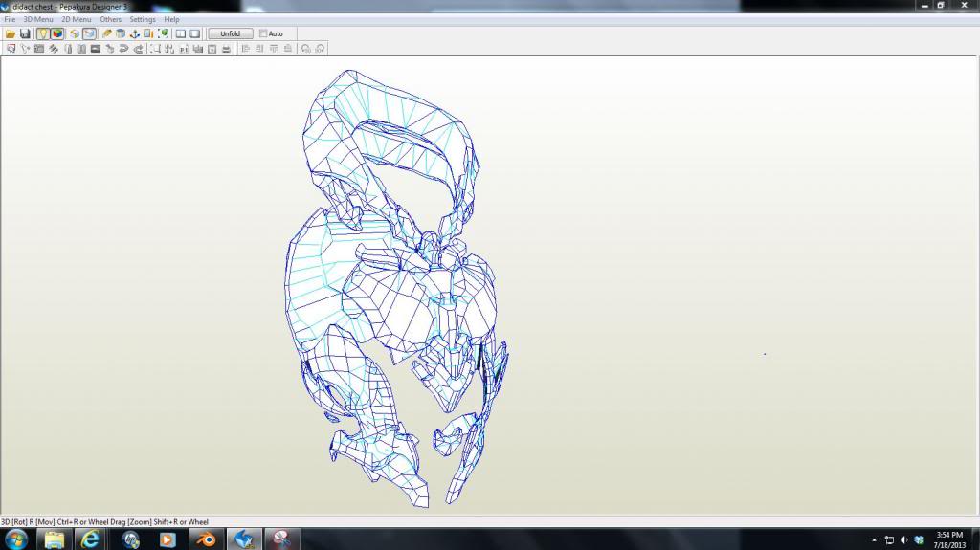This screenshot has width=980, height=550.
Task: Click the lamp-shaped tool icon in second toolbar
Action: pyautogui.click(x=25, y=49)
